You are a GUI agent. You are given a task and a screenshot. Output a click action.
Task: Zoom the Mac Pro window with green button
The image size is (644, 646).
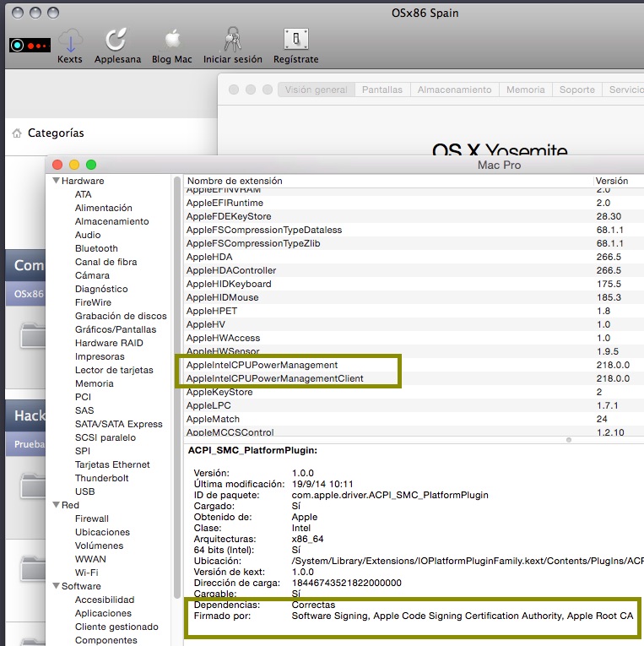[91, 165]
